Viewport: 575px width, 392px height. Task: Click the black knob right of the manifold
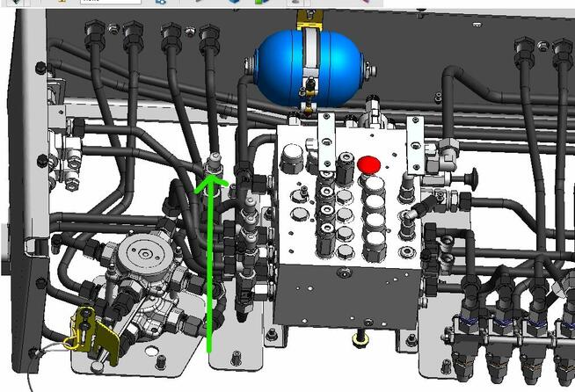(x=470, y=180)
